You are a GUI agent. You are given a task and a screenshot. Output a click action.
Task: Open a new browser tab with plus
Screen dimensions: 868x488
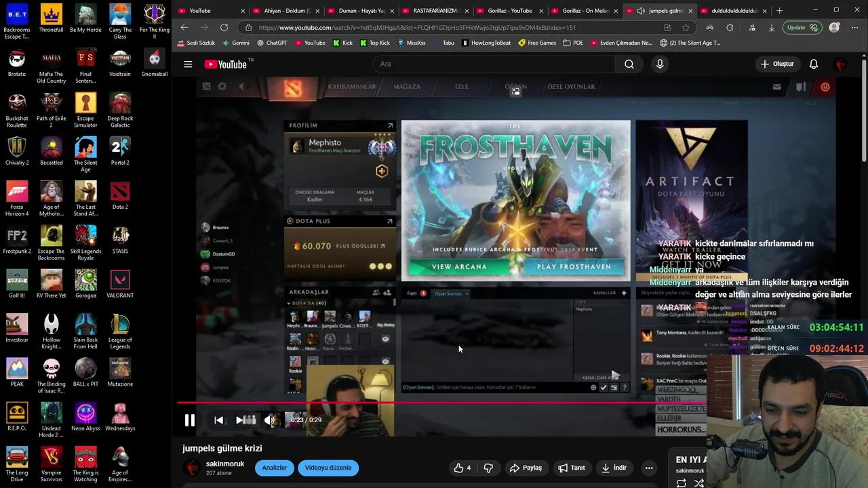pyautogui.click(x=779, y=10)
